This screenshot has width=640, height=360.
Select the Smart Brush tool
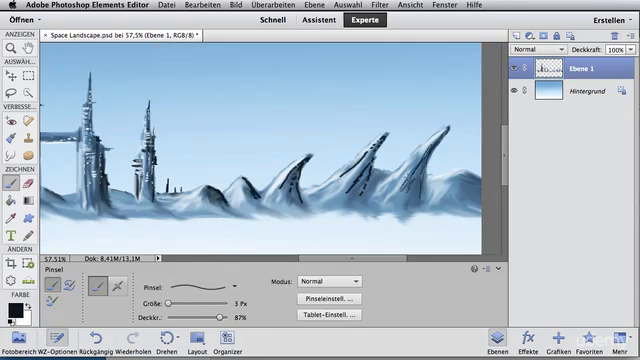click(x=11, y=138)
